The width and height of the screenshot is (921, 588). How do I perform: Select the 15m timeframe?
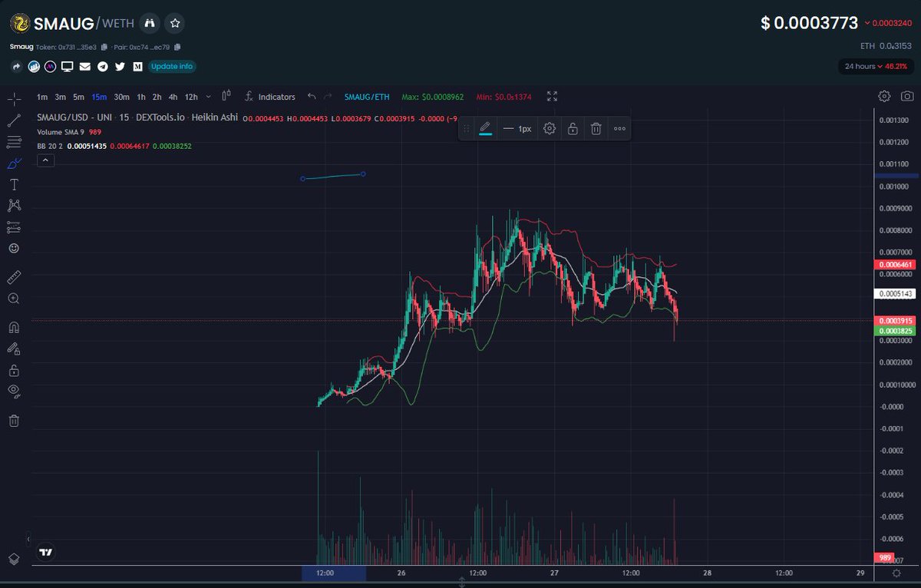coord(99,97)
